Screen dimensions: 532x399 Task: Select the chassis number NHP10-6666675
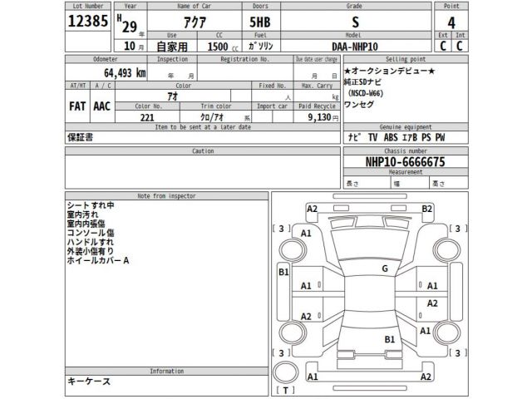click(406, 163)
